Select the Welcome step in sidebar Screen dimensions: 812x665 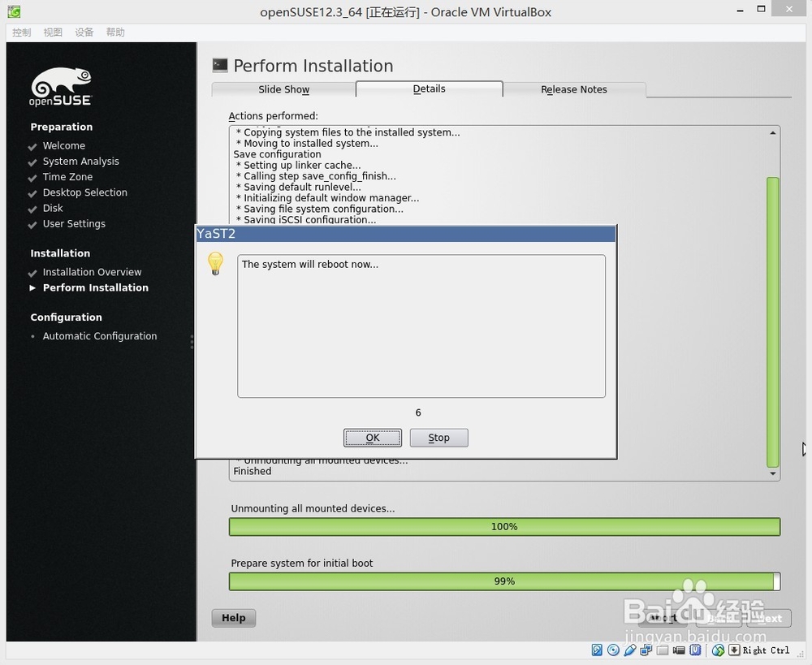click(63, 145)
